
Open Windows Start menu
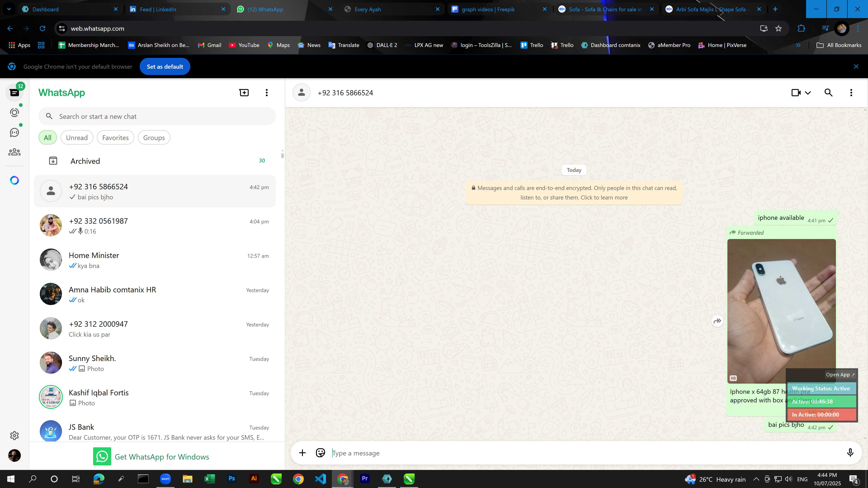point(11,479)
